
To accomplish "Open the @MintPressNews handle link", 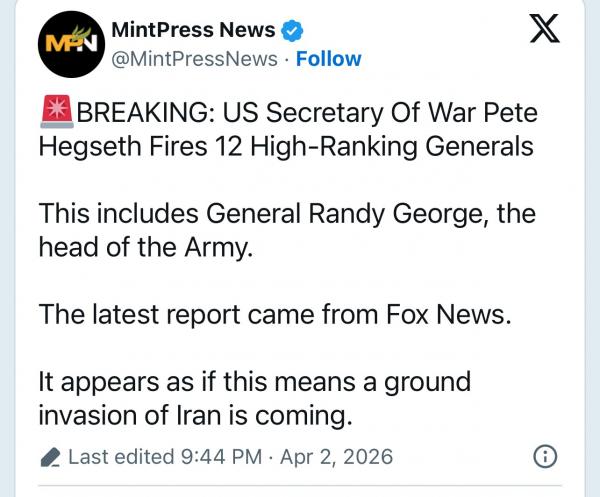I will point(193,59).
